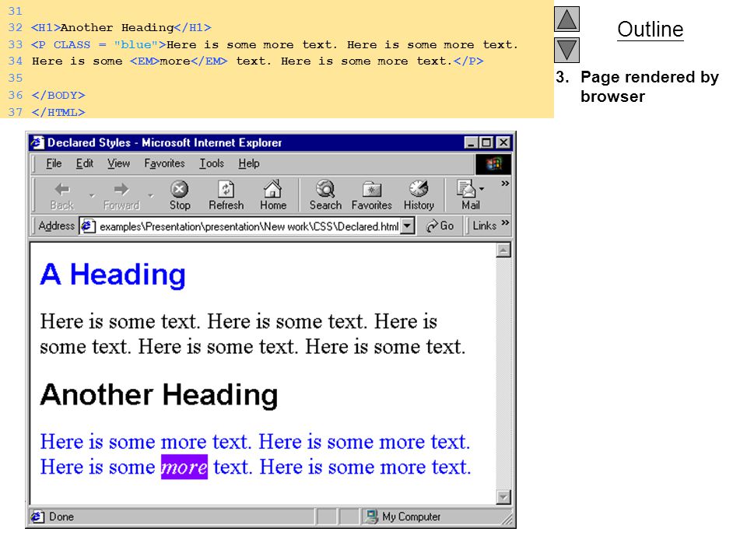This screenshot has width=747, height=560.
Task: Open the File menu
Action: pos(54,163)
